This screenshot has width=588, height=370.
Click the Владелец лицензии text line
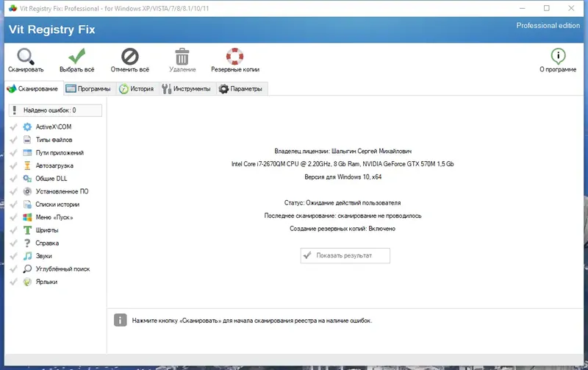pyautogui.click(x=343, y=152)
